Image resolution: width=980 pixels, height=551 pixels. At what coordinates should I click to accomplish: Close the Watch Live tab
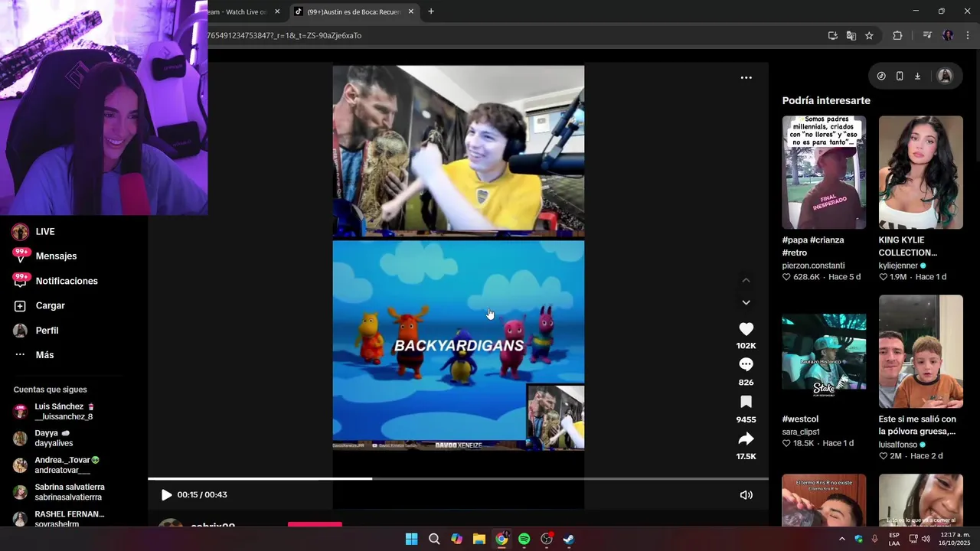277,11
